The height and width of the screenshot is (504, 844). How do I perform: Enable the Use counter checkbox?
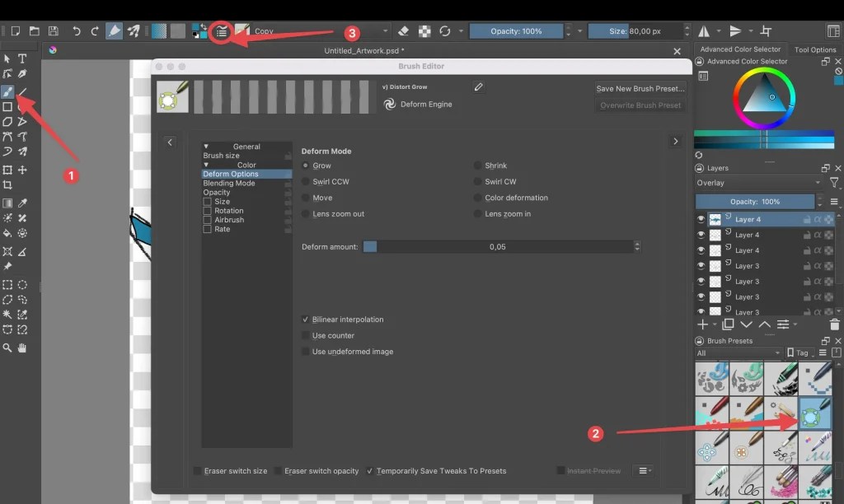pos(306,335)
